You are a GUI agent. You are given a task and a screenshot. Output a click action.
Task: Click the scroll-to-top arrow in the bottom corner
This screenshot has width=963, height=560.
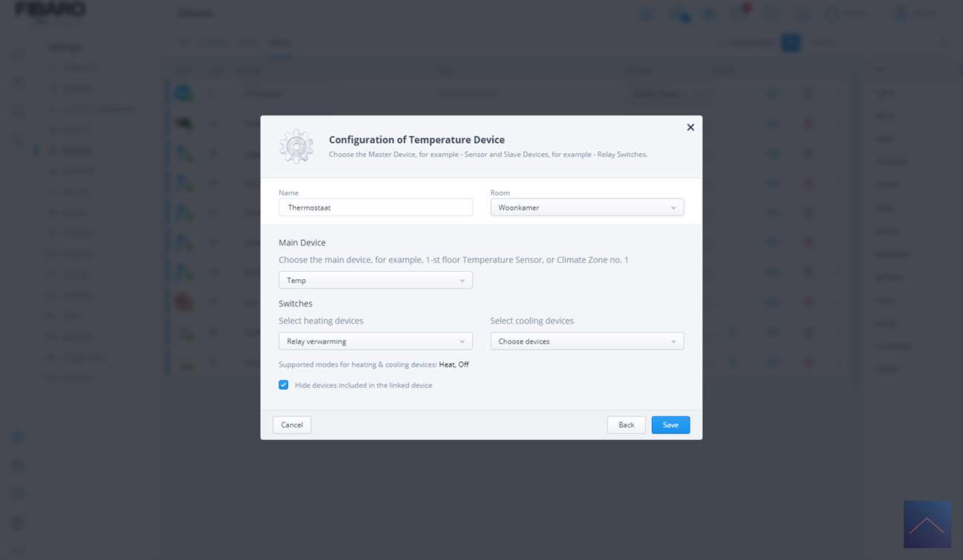927,524
